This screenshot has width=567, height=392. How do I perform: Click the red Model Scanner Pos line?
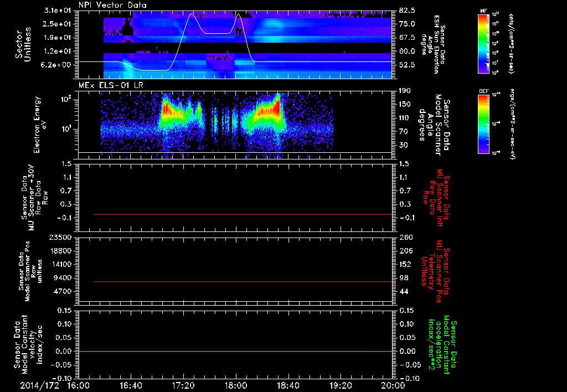tap(243, 281)
